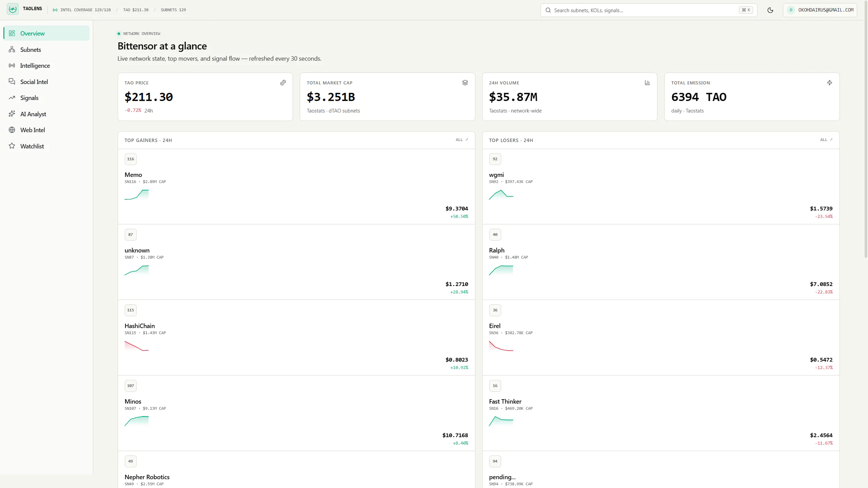
Task: Click the 87 subnet number badge
Action: pos(131,235)
